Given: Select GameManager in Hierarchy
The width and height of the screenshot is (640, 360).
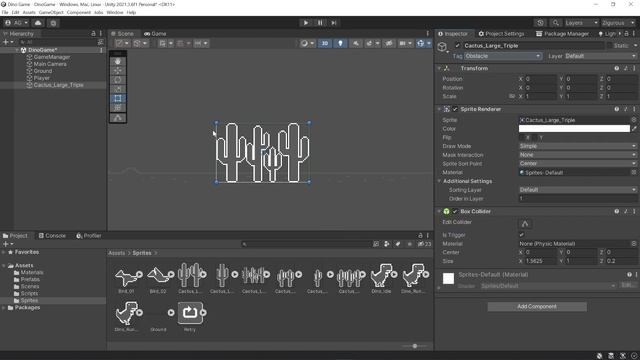Looking at the screenshot, I should [52, 57].
